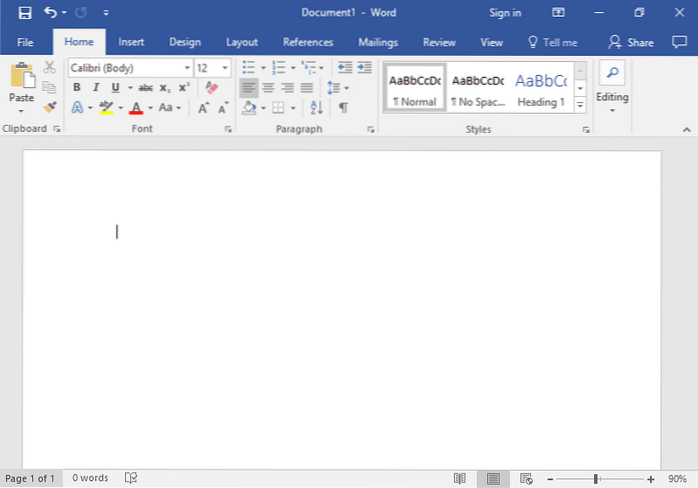Open Read Mode view in status bar
698x488 pixels.
pos(460,479)
